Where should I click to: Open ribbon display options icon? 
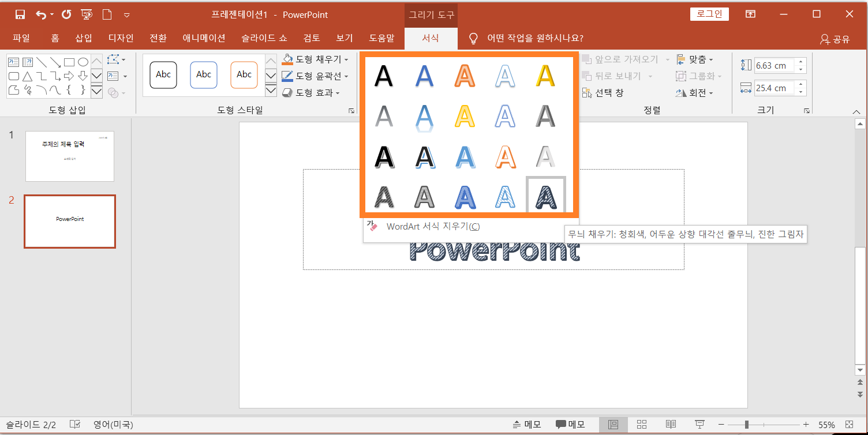(750, 14)
